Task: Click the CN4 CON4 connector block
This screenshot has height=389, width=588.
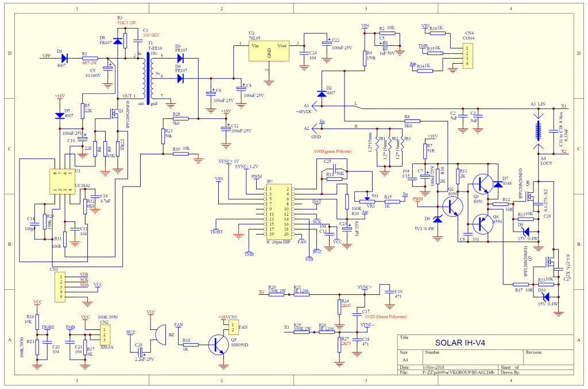Action: 467,56
